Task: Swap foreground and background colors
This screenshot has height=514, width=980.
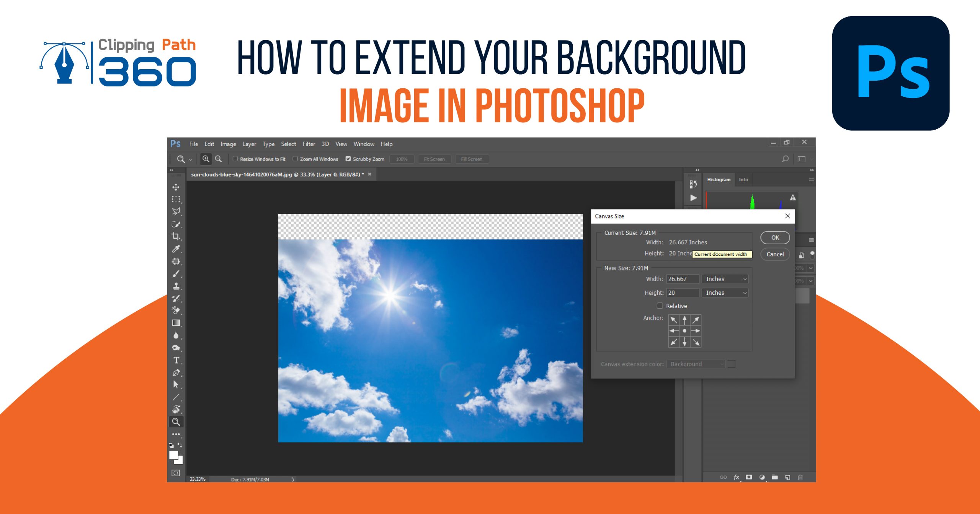Action: tap(180, 445)
